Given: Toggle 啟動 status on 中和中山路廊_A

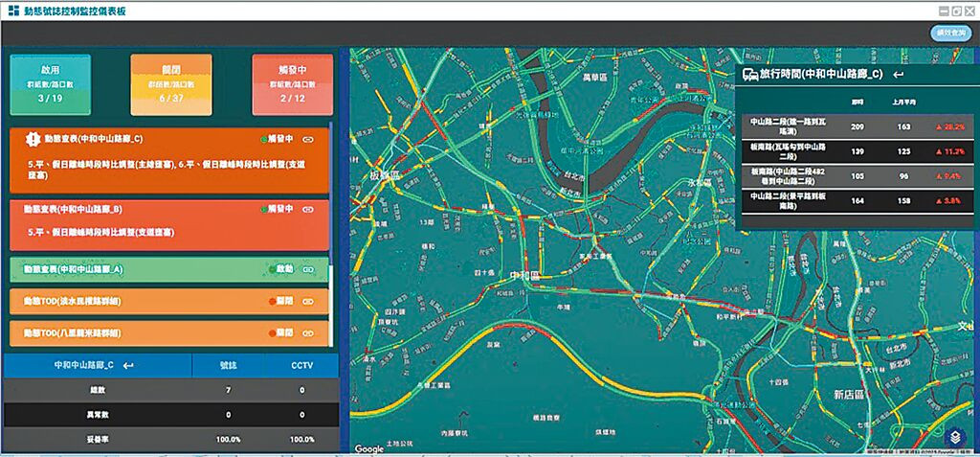Looking at the screenshot, I should point(282,269).
